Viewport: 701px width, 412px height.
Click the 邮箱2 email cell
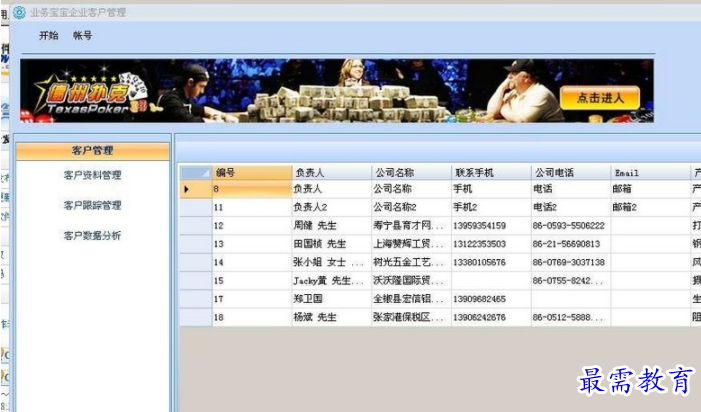[651, 207]
